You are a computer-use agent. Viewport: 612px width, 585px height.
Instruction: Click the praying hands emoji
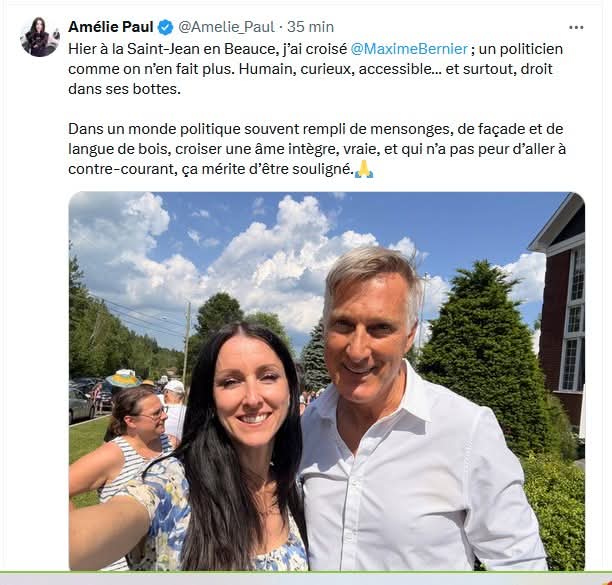click(x=364, y=169)
